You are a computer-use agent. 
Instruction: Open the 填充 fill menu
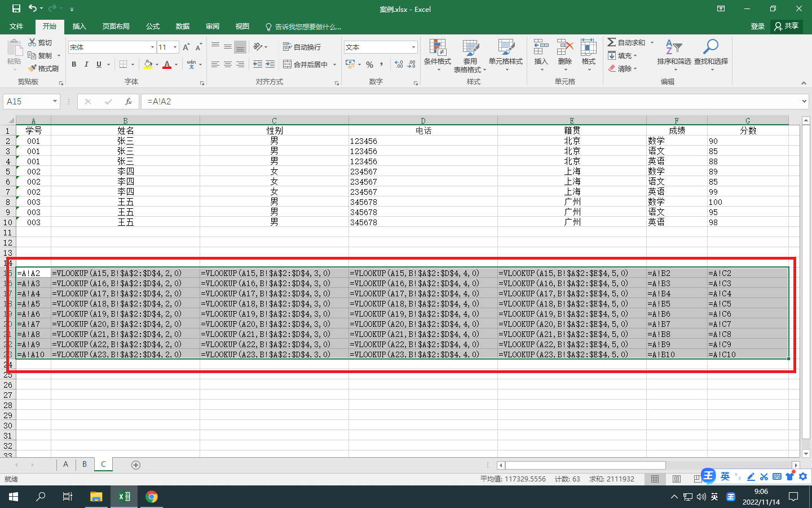(x=623, y=55)
